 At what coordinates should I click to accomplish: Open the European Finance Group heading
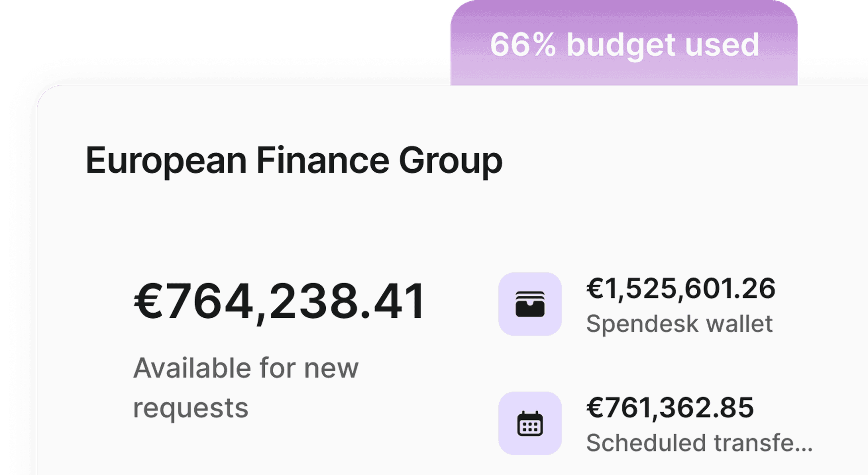tap(294, 161)
